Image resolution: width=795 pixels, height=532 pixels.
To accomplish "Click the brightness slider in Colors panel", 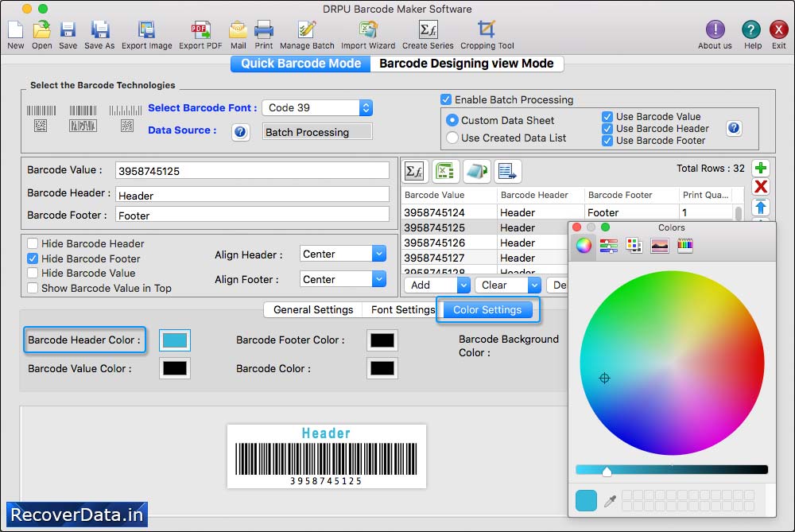I will [x=672, y=470].
